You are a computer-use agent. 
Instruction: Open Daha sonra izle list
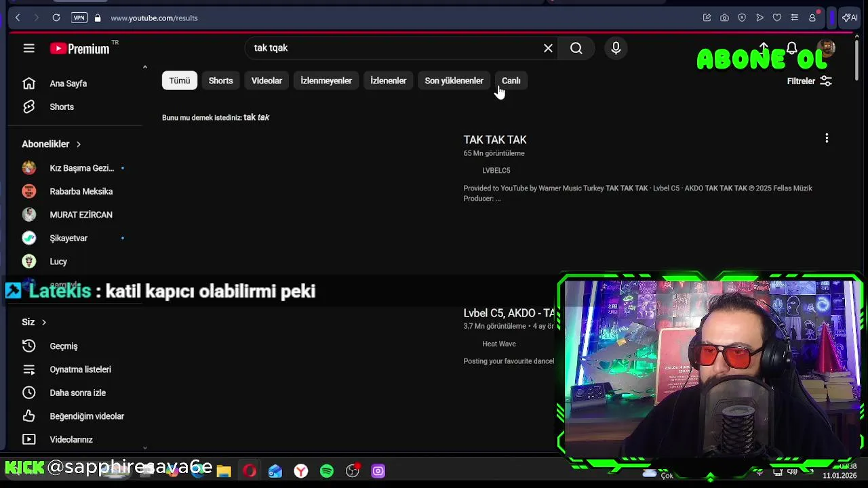click(76, 392)
